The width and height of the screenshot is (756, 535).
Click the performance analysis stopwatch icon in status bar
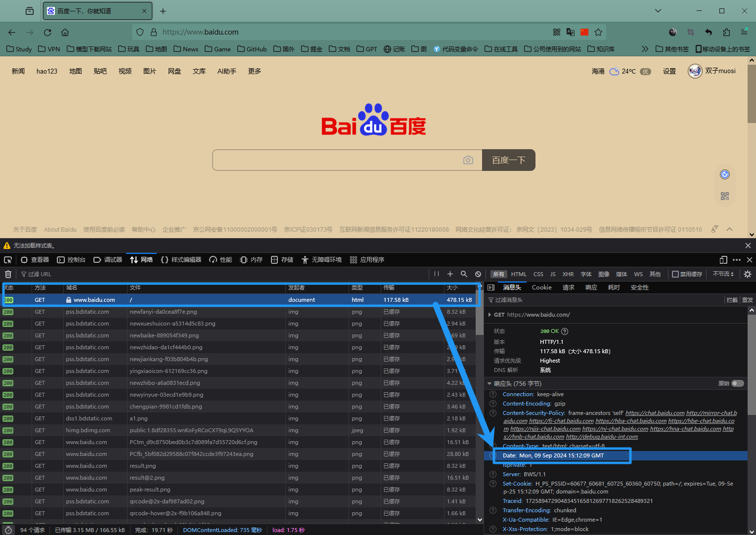tap(8, 530)
